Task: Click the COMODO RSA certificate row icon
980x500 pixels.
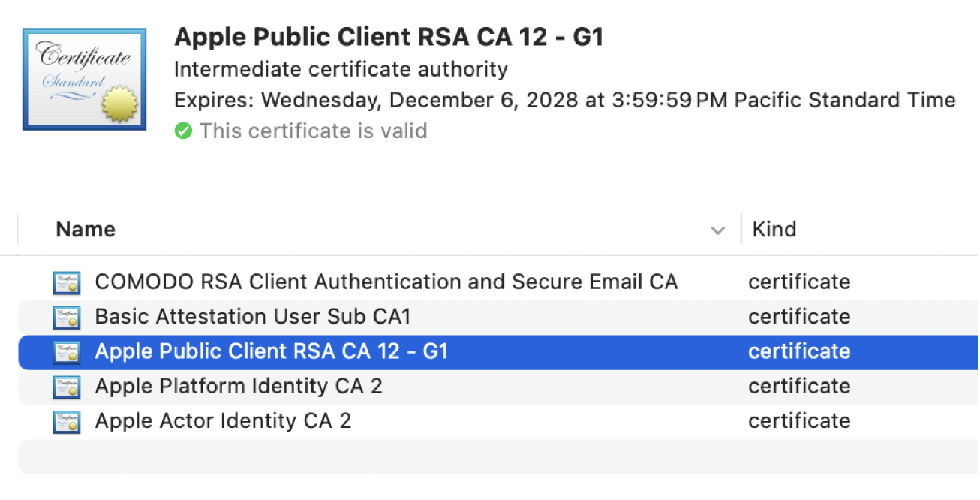Action: tap(67, 283)
